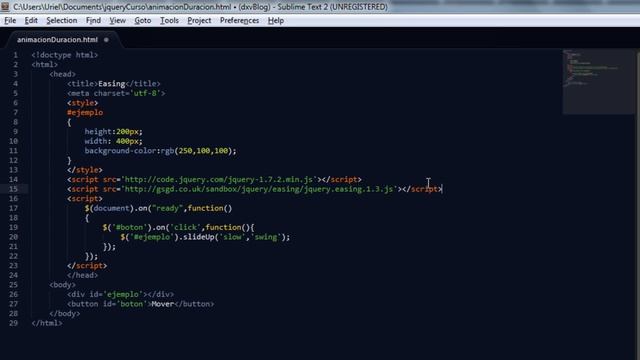
Task: Click the jquery-1.7.2.min.js URL string
Action: click(220, 180)
